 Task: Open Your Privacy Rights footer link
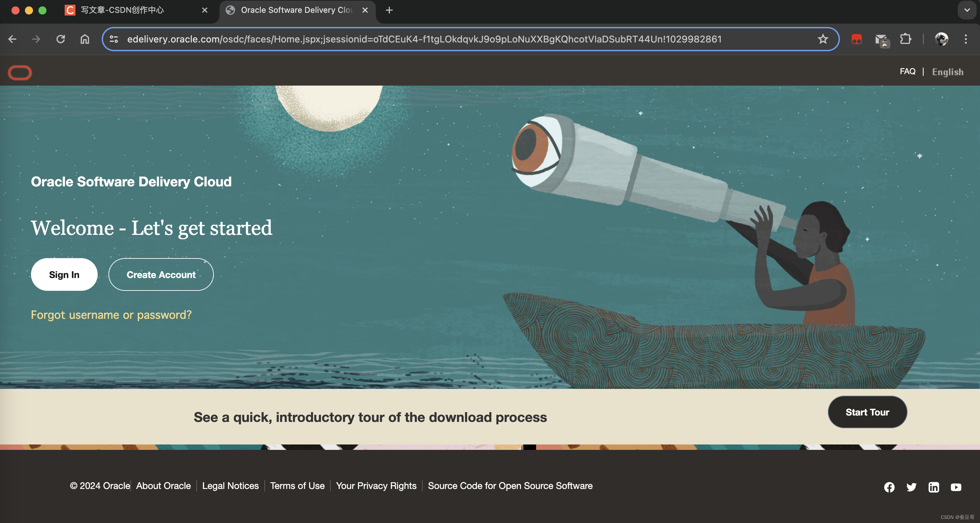point(376,486)
